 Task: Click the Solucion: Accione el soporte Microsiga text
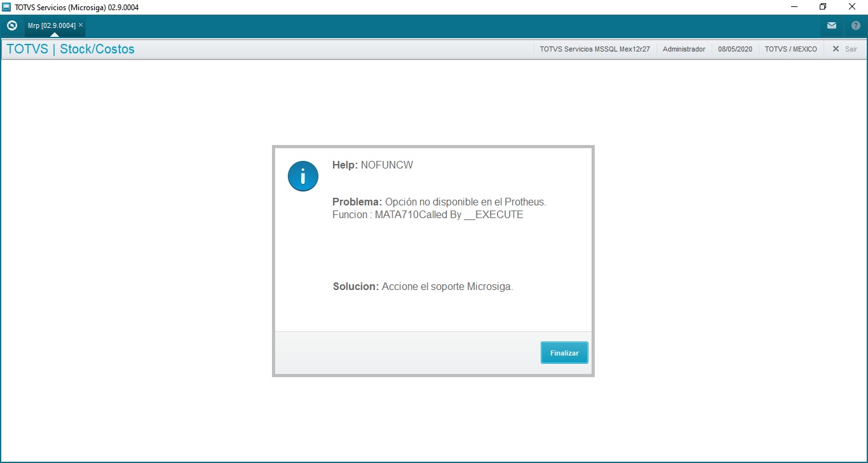423,286
